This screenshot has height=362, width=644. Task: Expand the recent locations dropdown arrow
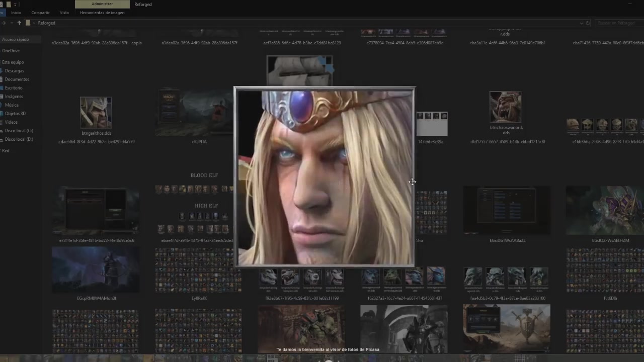[x=11, y=23]
